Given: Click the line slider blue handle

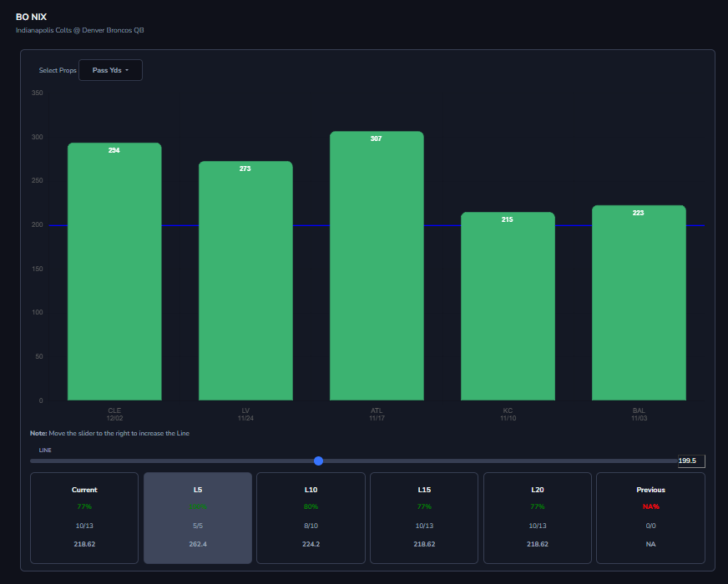Looking at the screenshot, I should point(318,461).
